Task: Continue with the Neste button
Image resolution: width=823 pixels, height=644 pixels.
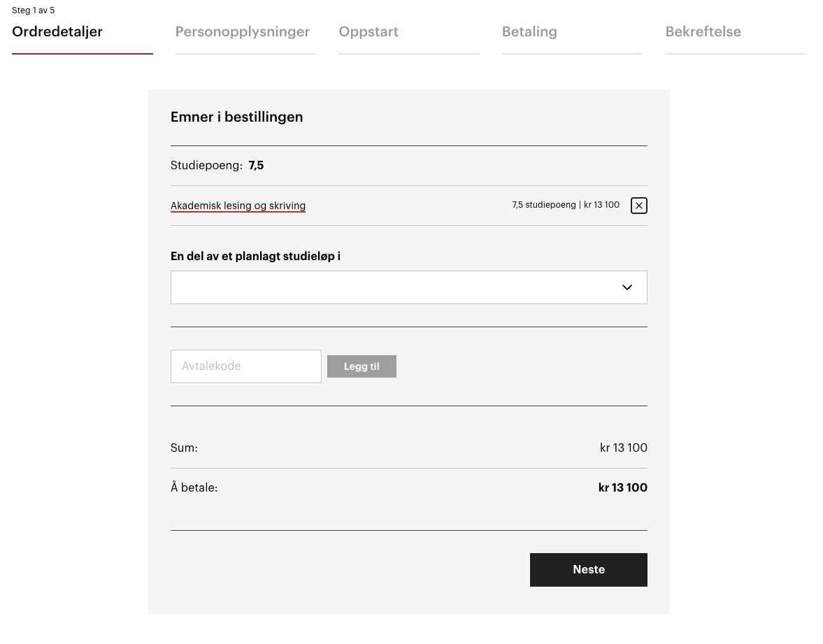Action: pyautogui.click(x=588, y=569)
